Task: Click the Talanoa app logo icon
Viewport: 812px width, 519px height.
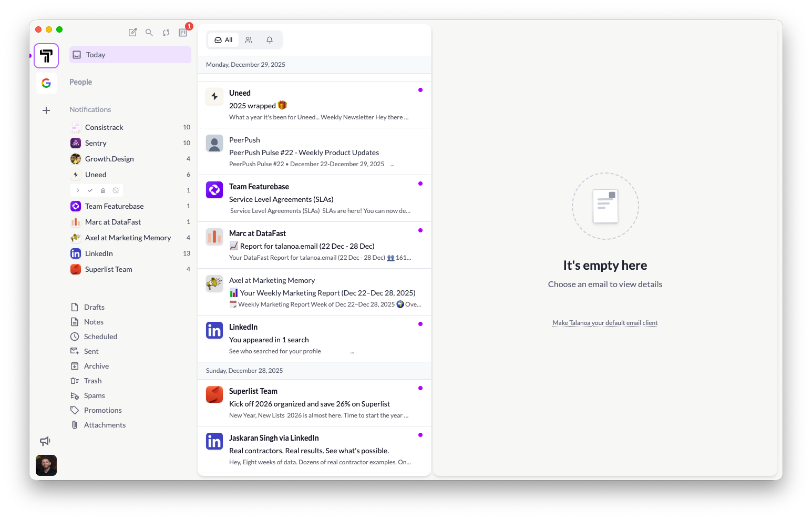Action: click(46, 55)
